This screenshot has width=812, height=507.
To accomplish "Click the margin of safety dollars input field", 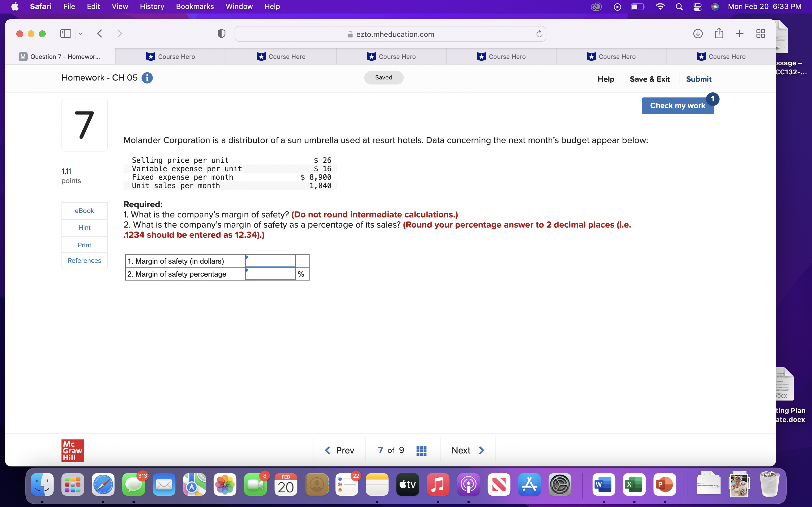I will point(270,261).
